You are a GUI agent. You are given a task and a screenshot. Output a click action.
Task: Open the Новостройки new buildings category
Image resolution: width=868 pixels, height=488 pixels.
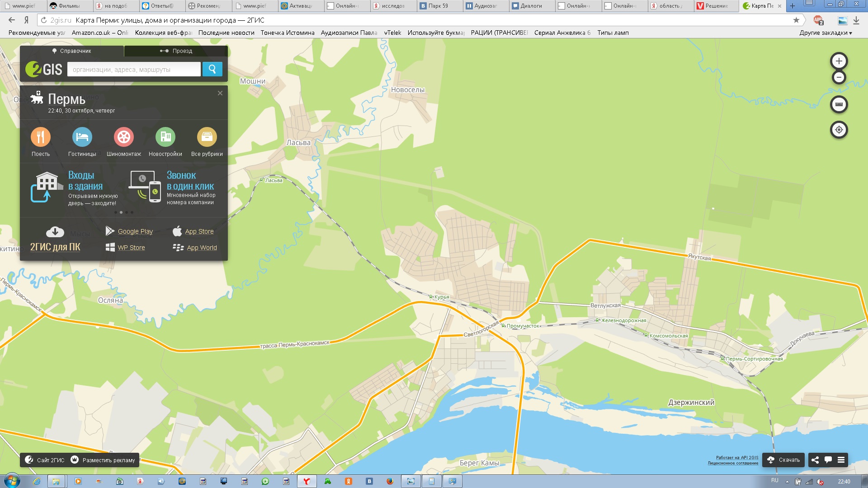click(165, 137)
